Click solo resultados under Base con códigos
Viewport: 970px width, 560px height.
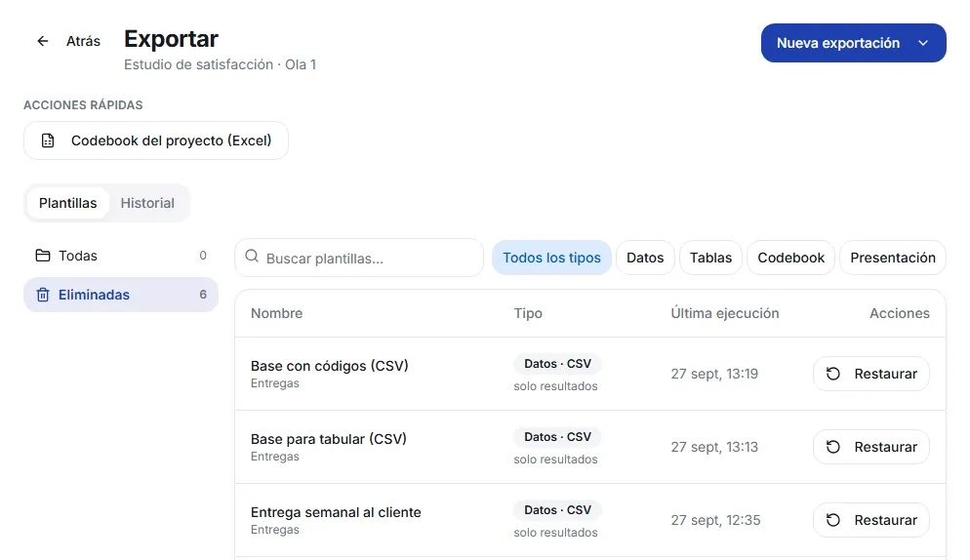click(555, 386)
